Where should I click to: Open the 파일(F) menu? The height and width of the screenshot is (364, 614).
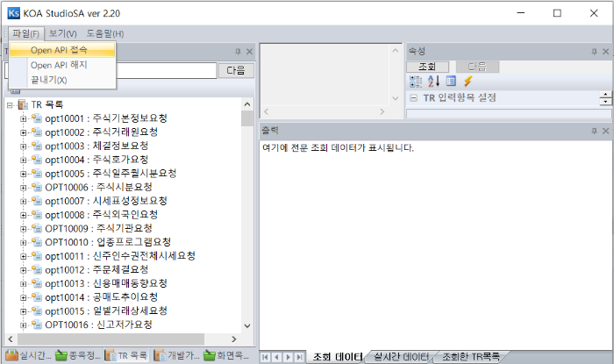coord(25,33)
